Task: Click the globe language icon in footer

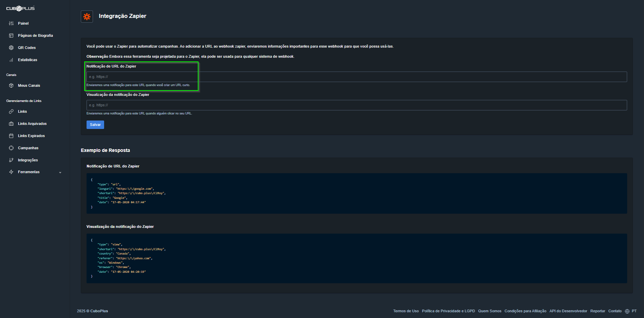Action: pyautogui.click(x=627, y=311)
